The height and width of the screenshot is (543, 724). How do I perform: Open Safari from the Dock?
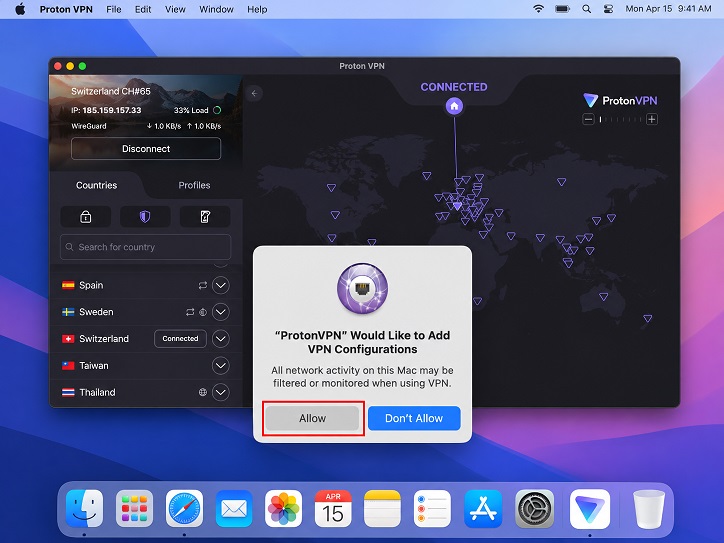coord(184,508)
